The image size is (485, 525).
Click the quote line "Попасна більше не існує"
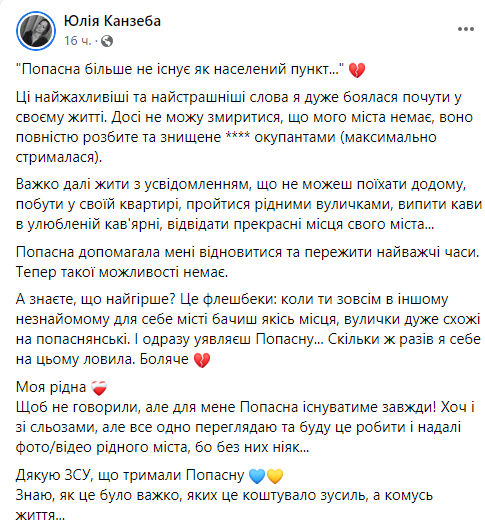tap(180, 69)
